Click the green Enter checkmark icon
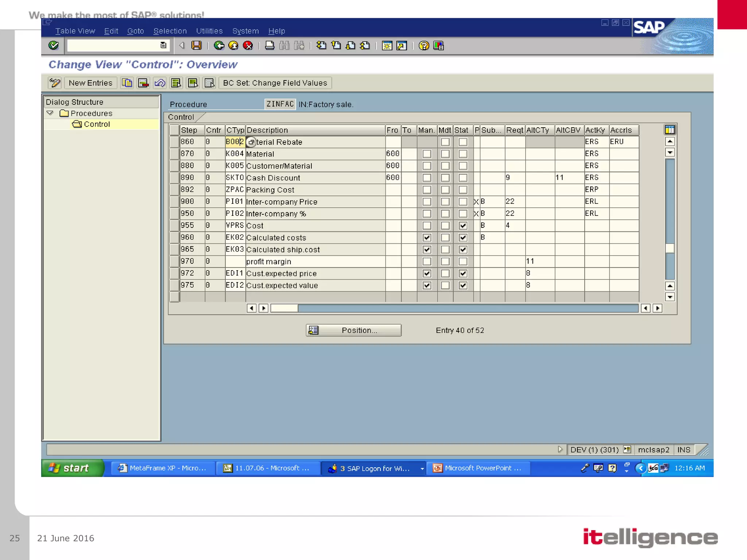This screenshot has width=747, height=560. (x=54, y=46)
